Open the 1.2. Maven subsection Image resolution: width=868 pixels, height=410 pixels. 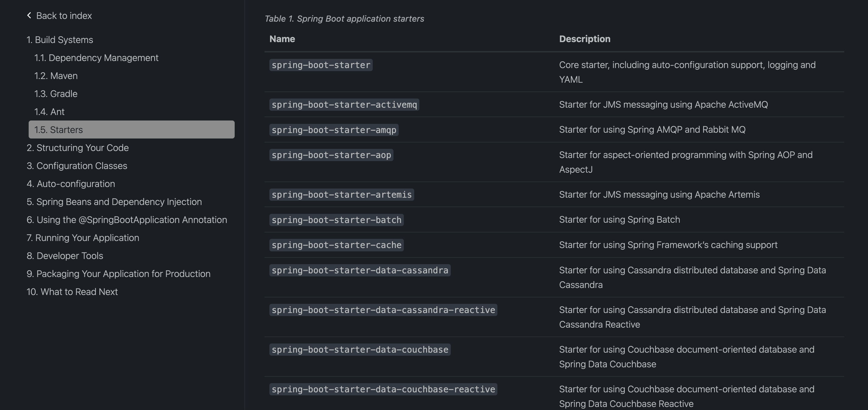56,76
